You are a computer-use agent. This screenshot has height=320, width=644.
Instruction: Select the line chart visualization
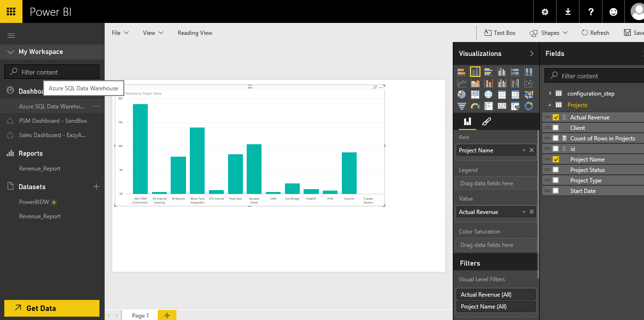pyautogui.click(x=461, y=83)
